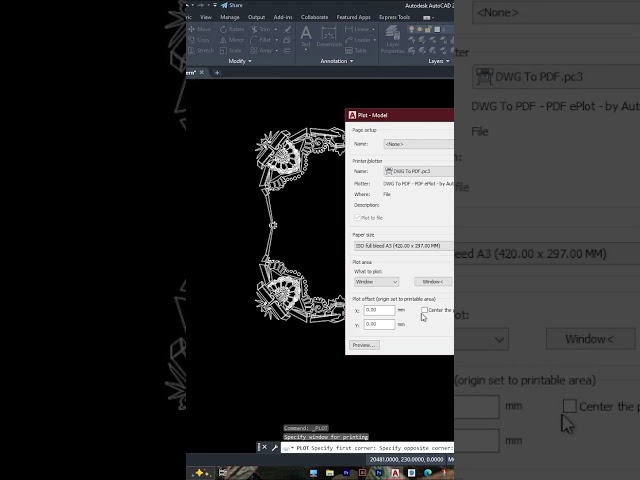Open AutoCAD from the taskbar

click(395, 473)
